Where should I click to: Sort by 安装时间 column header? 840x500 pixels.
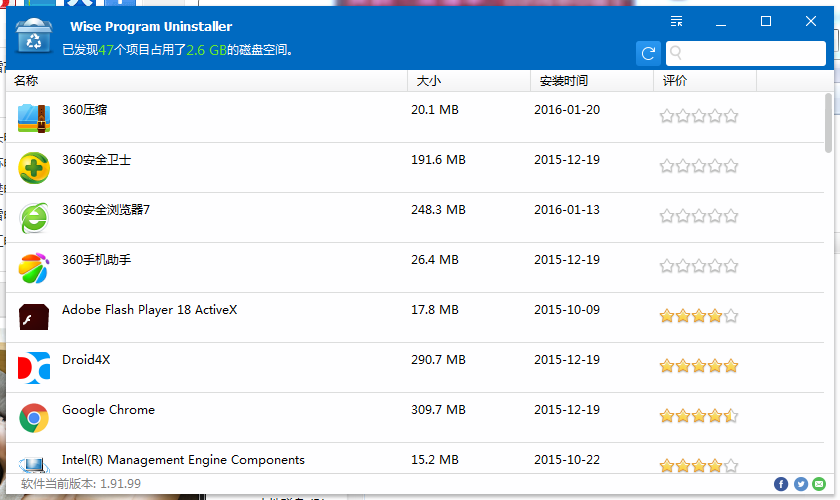pos(592,81)
